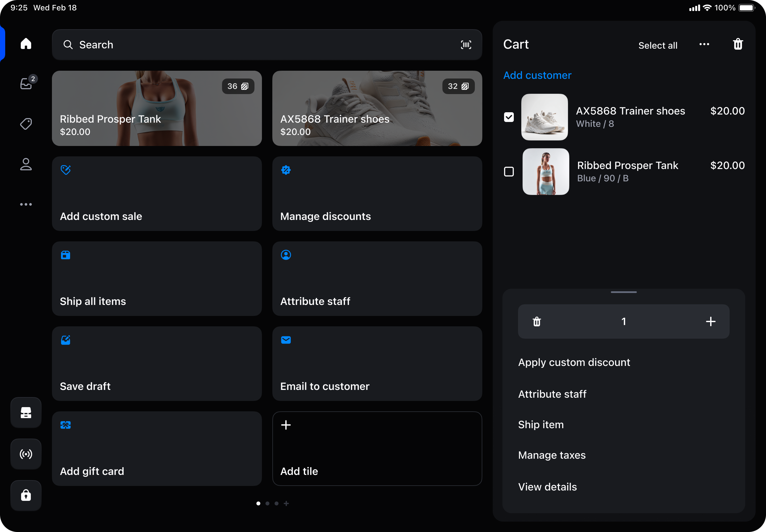Click the quantity value 1
The height and width of the screenshot is (532, 766).
pos(624,322)
